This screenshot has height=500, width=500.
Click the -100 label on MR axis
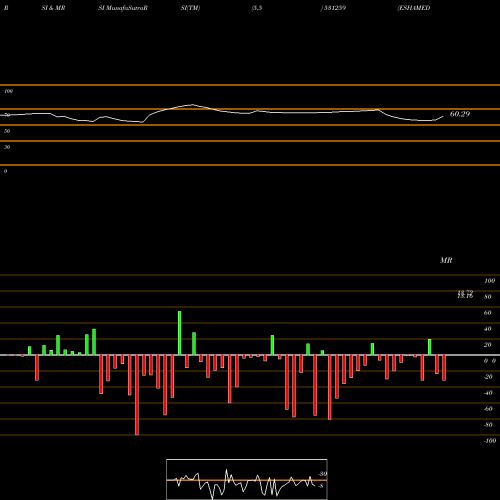tap(490, 441)
